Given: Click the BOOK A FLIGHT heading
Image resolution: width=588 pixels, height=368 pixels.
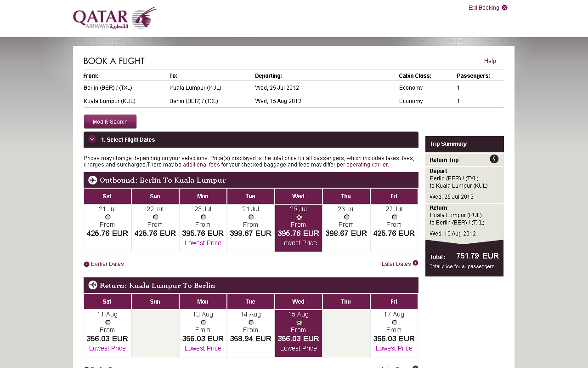Looking at the screenshot, I should click(x=114, y=61).
